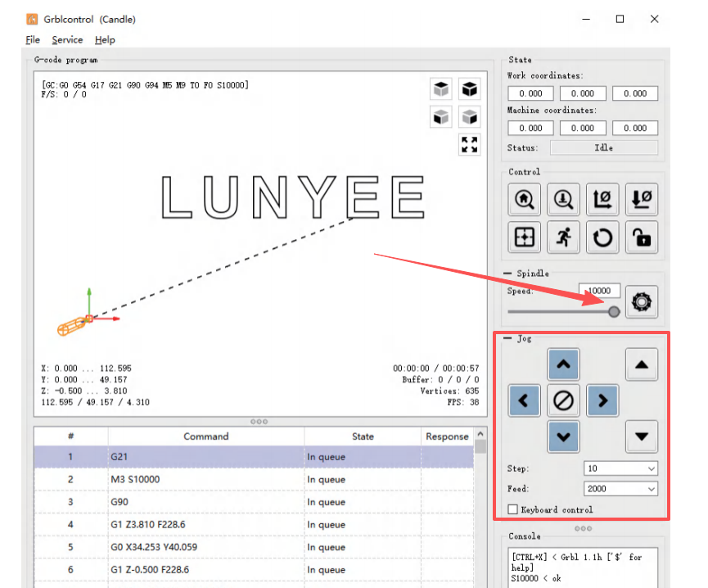This screenshot has width=708, height=588.
Task: Jog X axis right with right chevron
Action: (602, 400)
